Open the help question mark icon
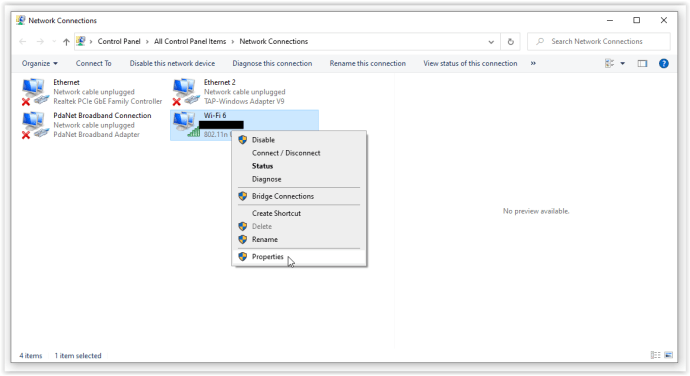Screen dimensions: 690x376 [664, 63]
